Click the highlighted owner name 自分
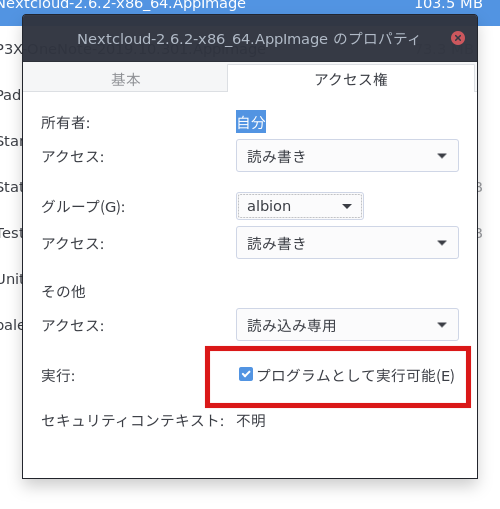The height and width of the screenshot is (509, 500). (251, 122)
